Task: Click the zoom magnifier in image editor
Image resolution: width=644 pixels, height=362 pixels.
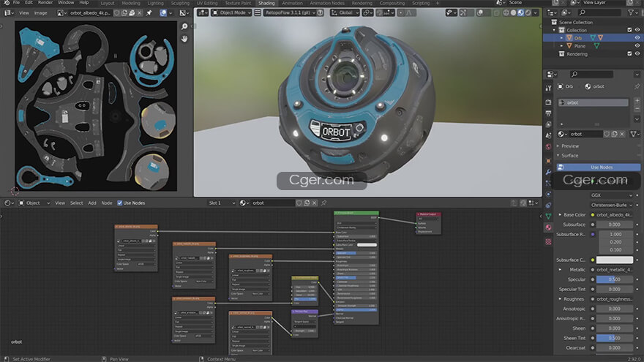Action: pos(184,26)
